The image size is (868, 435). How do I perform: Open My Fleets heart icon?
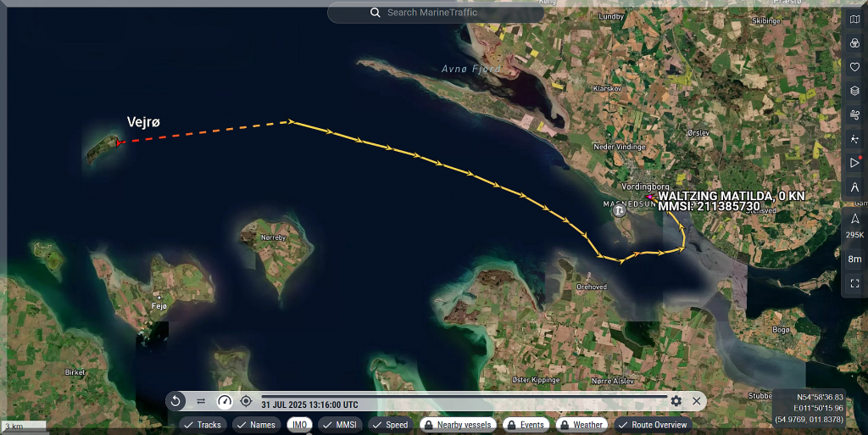tap(854, 67)
